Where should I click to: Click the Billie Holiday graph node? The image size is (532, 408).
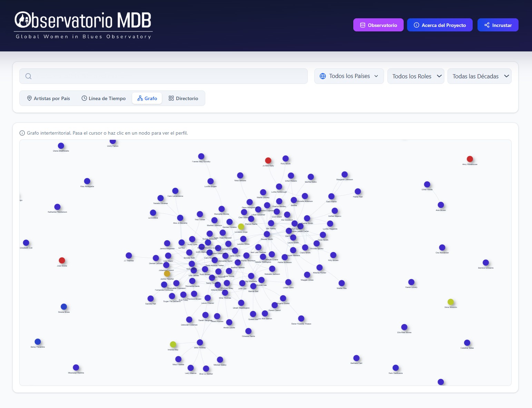200,342
